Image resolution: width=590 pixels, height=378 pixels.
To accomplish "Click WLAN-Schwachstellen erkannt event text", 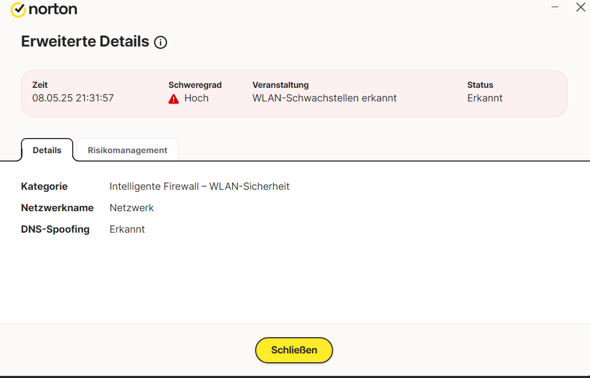I will pyautogui.click(x=324, y=98).
